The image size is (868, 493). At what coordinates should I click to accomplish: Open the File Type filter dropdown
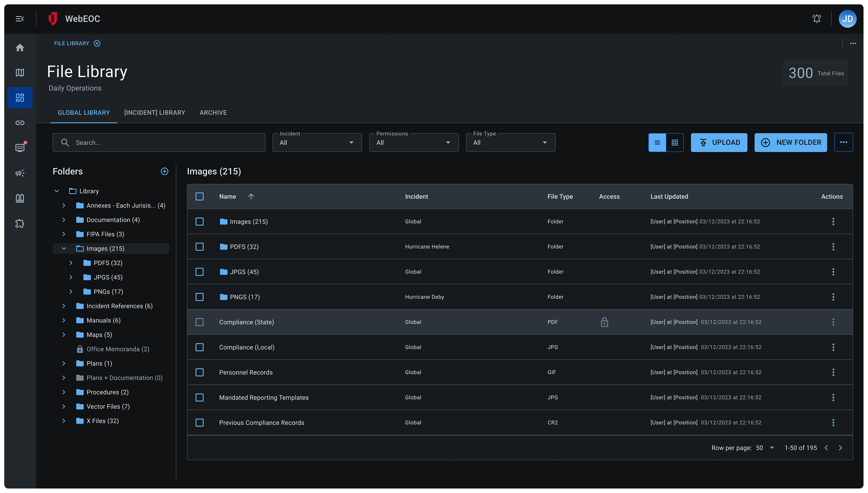tap(510, 143)
